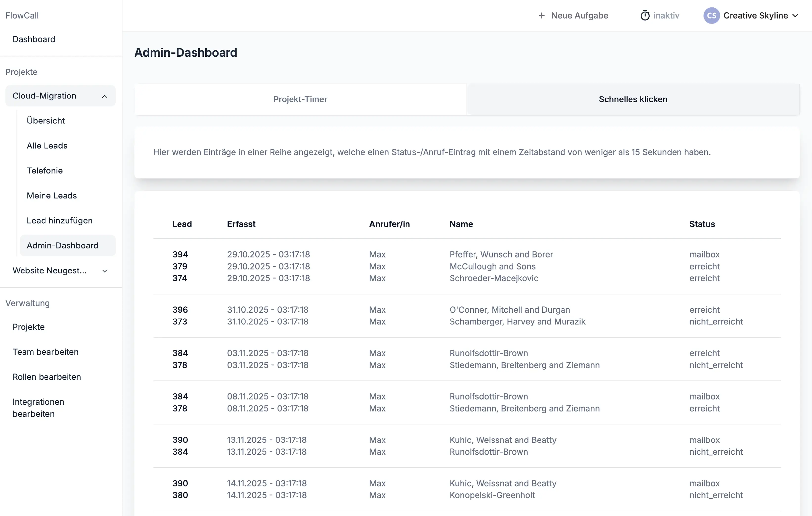Viewport: 812px width, 516px height.
Task: Collapse the Cloud-Migration project
Action: point(105,96)
